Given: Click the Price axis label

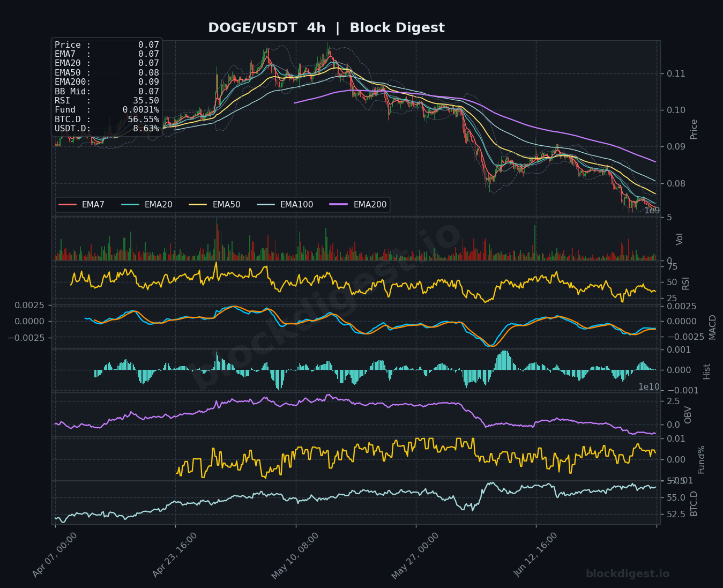Looking at the screenshot, I should (x=694, y=129).
